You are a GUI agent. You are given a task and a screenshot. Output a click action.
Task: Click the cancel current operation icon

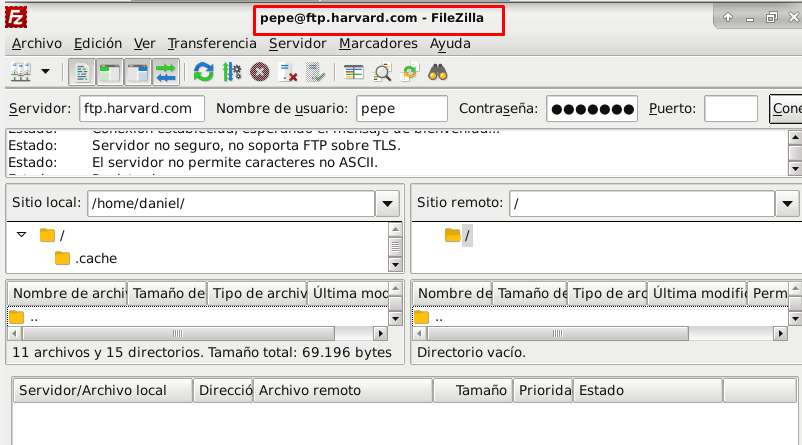point(260,72)
